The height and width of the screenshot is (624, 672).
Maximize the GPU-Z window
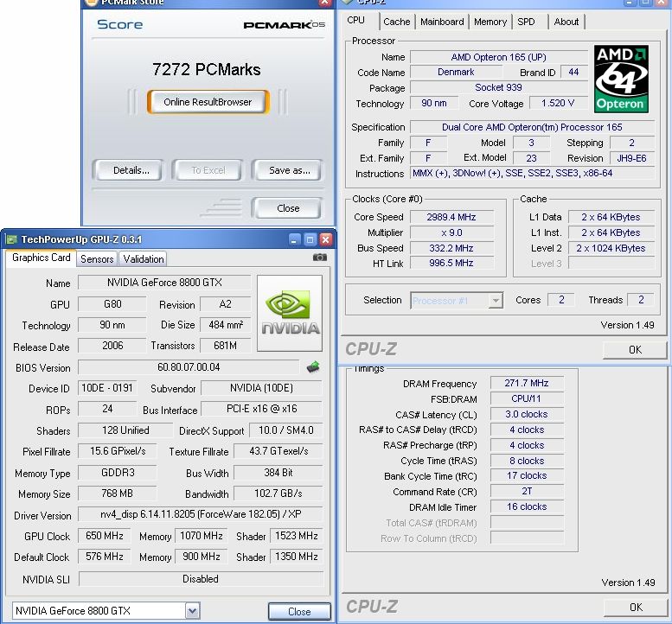pos(310,239)
